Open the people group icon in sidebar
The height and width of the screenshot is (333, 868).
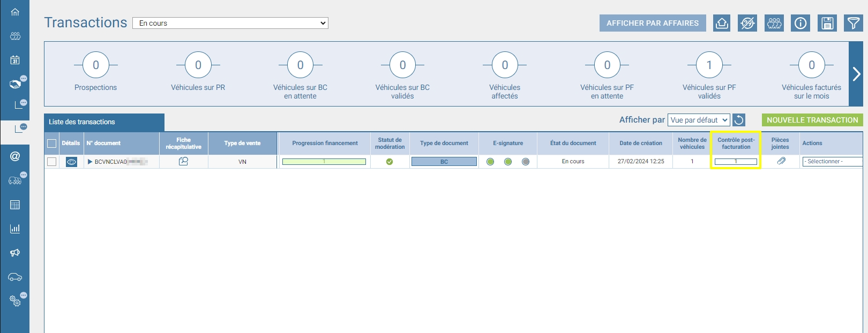pos(15,36)
